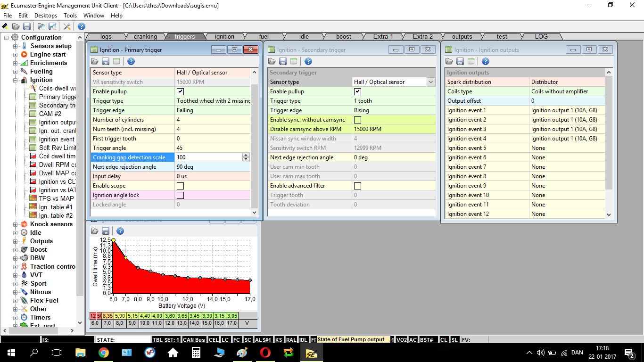The width and height of the screenshot is (644, 362).
Task: Click the help icon in Primary trigger window
Action: pyautogui.click(x=131, y=61)
